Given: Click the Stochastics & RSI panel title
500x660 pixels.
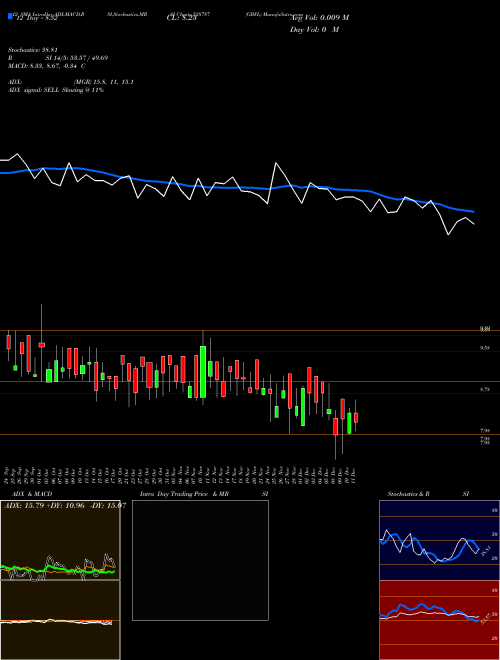Looking at the screenshot, I should pyautogui.click(x=428, y=494).
